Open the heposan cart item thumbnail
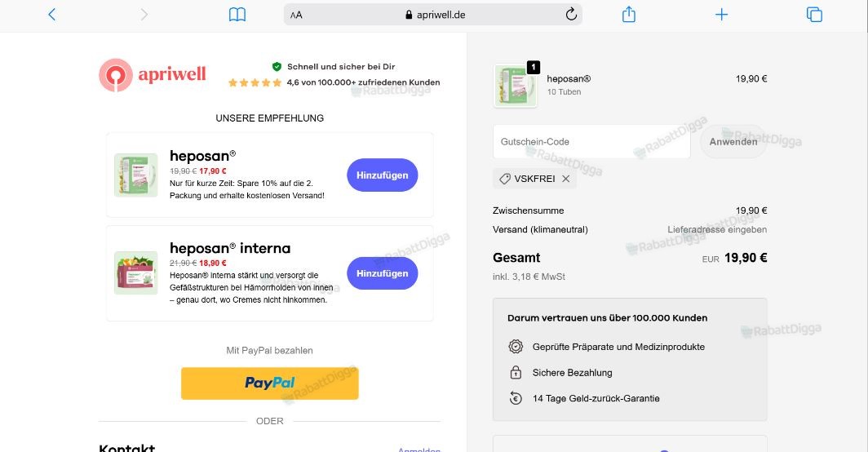The image size is (868, 452). click(515, 86)
